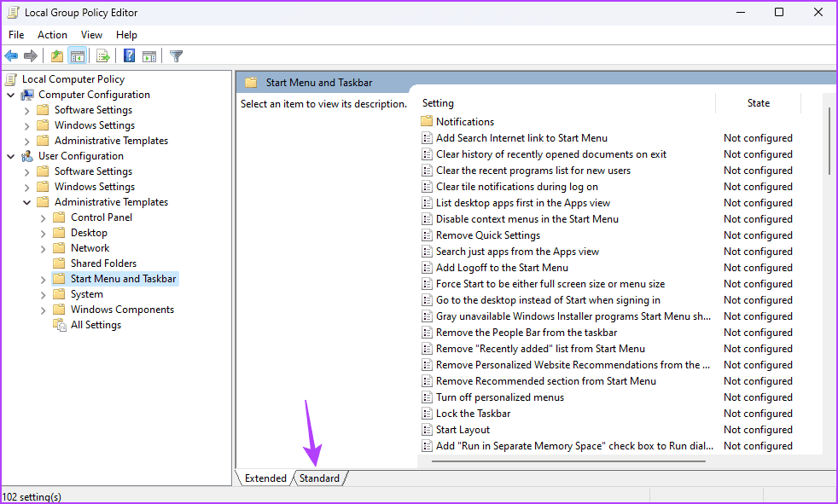
Task: Expand Administrative Templates under Computer Configuration
Action: coord(26,142)
